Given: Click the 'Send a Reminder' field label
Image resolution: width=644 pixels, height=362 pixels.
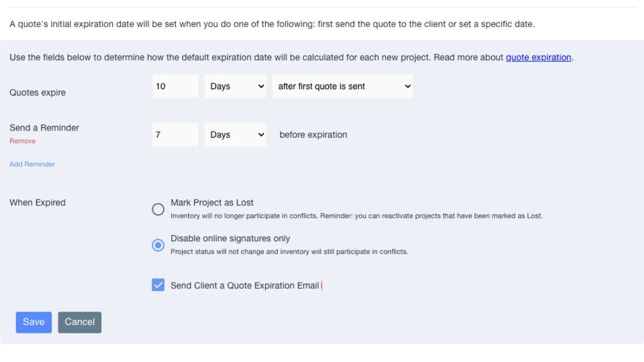Looking at the screenshot, I should pyautogui.click(x=44, y=128).
